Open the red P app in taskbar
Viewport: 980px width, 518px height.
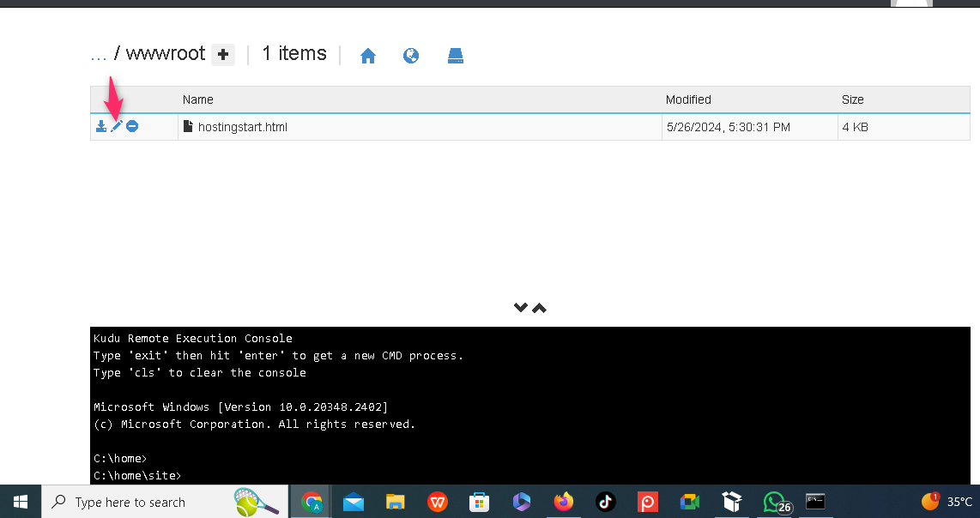[648, 502]
